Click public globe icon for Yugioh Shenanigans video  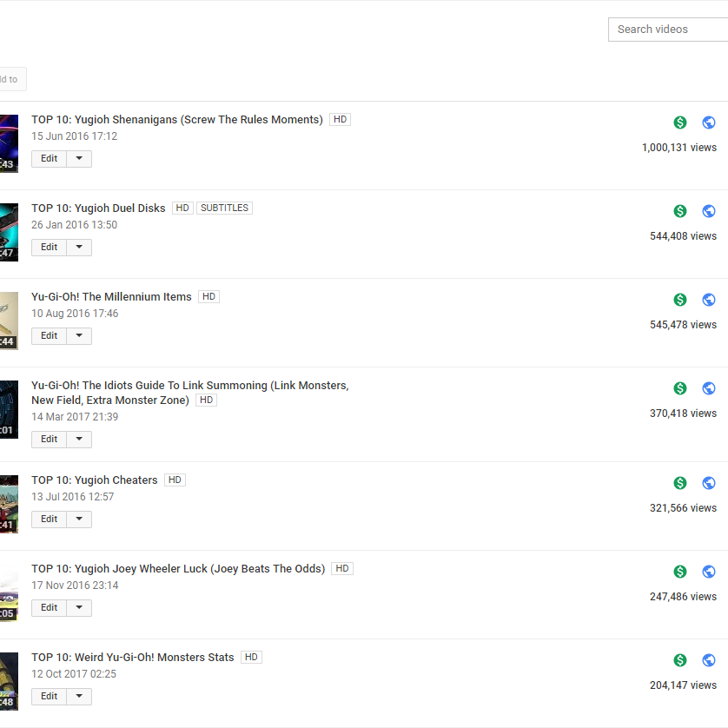point(709,122)
